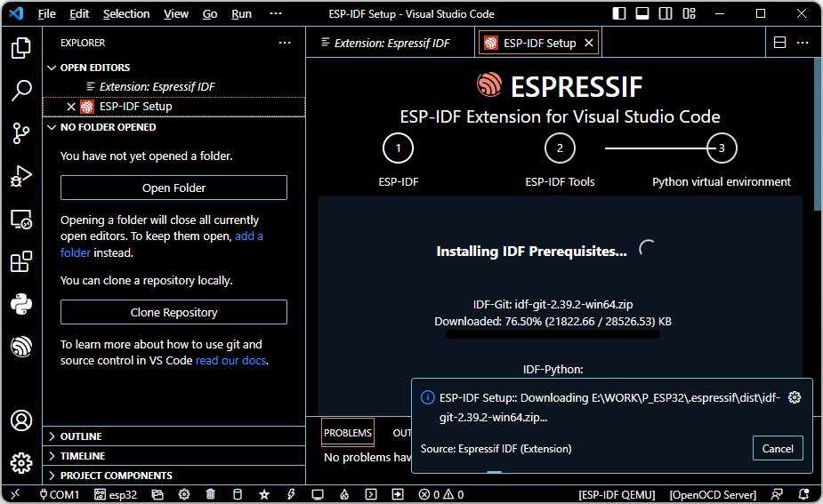This screenshot has width=823, height=504.
Task: Select the COM1 serial port in status bar
Action: (x=59, y=494)
